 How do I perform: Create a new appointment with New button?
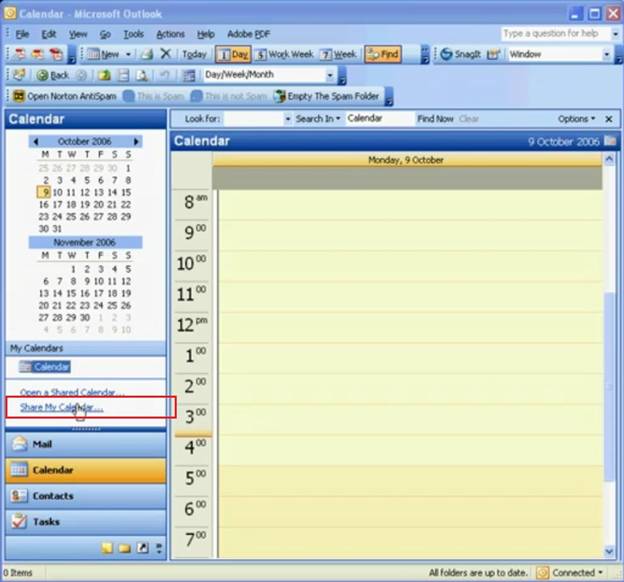click(103, 54)
